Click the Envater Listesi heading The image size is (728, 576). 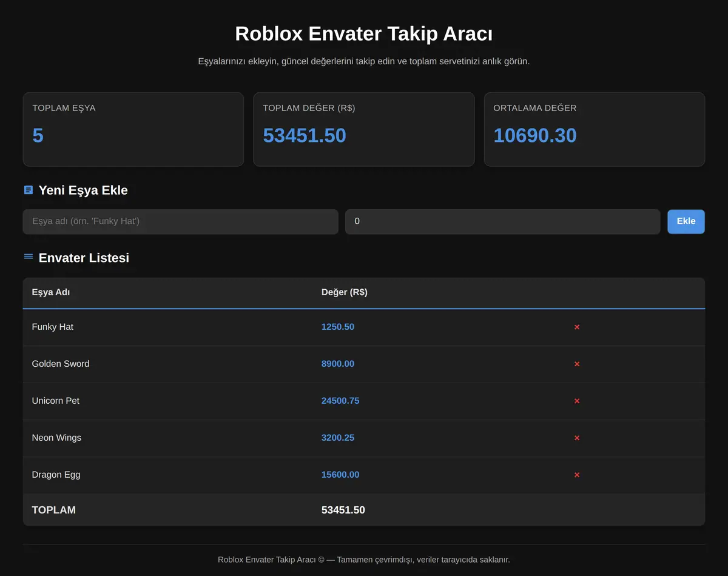[x=84, y=258]
